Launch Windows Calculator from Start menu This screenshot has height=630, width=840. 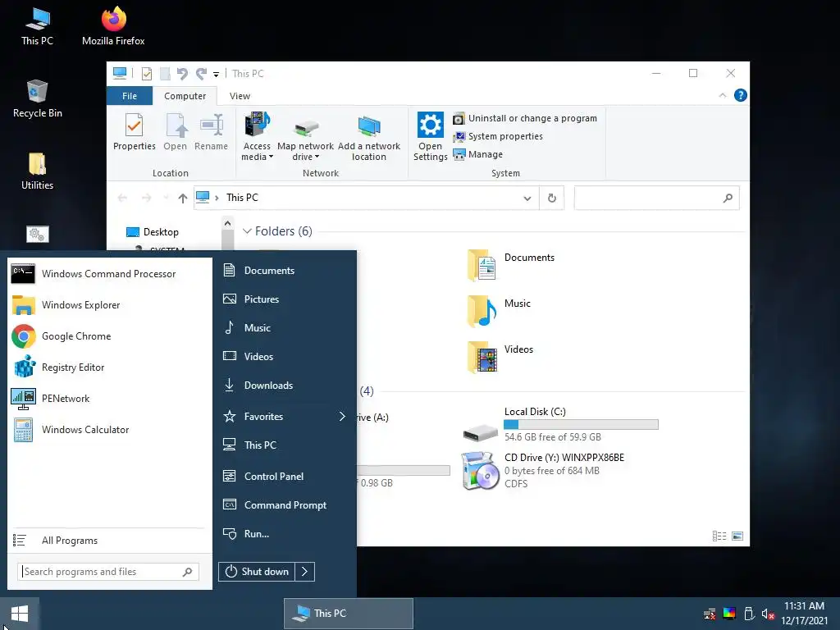(109, 430)
